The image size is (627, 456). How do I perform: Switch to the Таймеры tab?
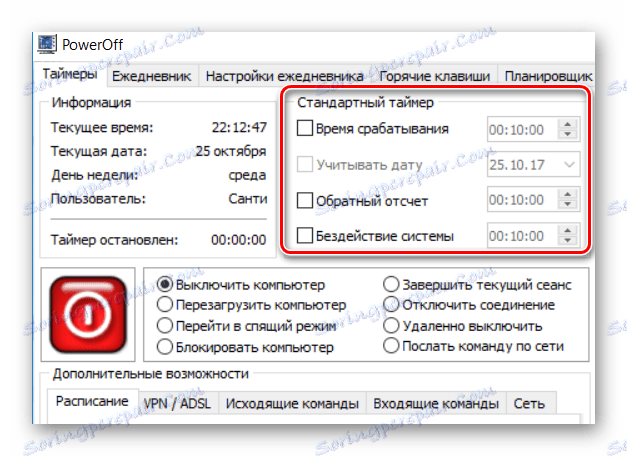coord(70,74)
